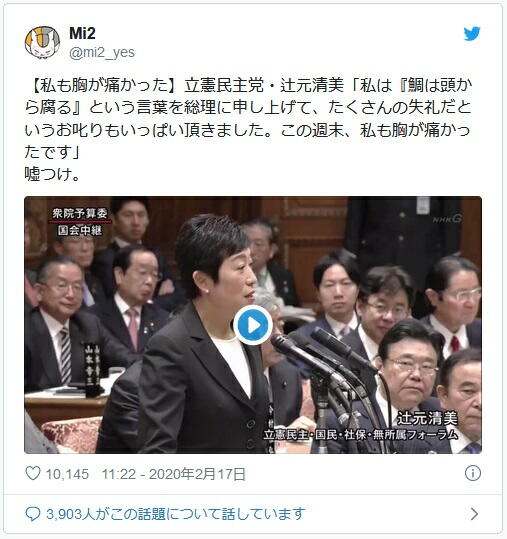Open the 11:22 - 2020年2月17日 timestamp

[x=174, y=474]
